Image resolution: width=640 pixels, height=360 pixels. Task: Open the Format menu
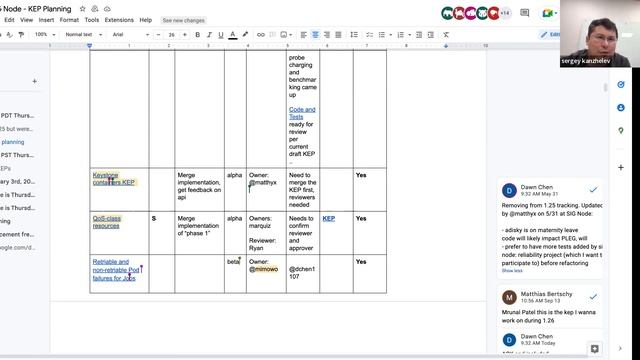69,20
